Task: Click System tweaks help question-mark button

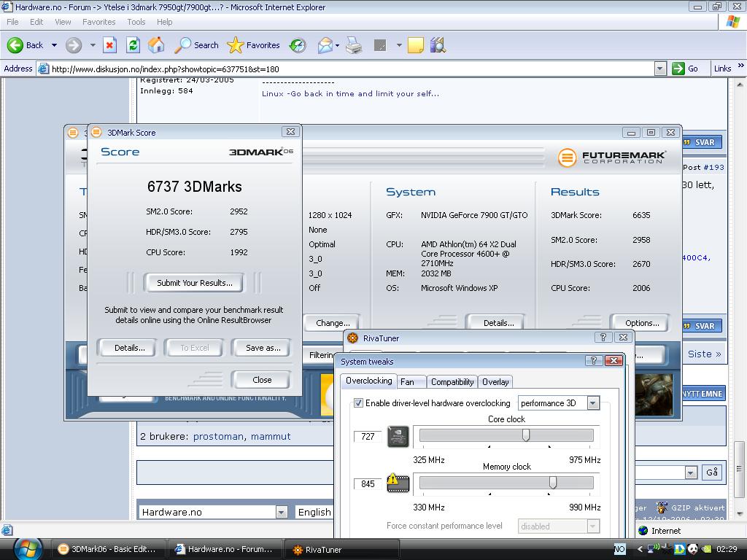Action: [x=593, y=360]
